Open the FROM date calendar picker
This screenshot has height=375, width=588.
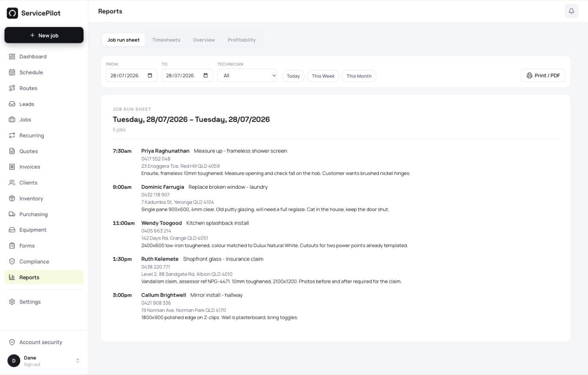150,76
